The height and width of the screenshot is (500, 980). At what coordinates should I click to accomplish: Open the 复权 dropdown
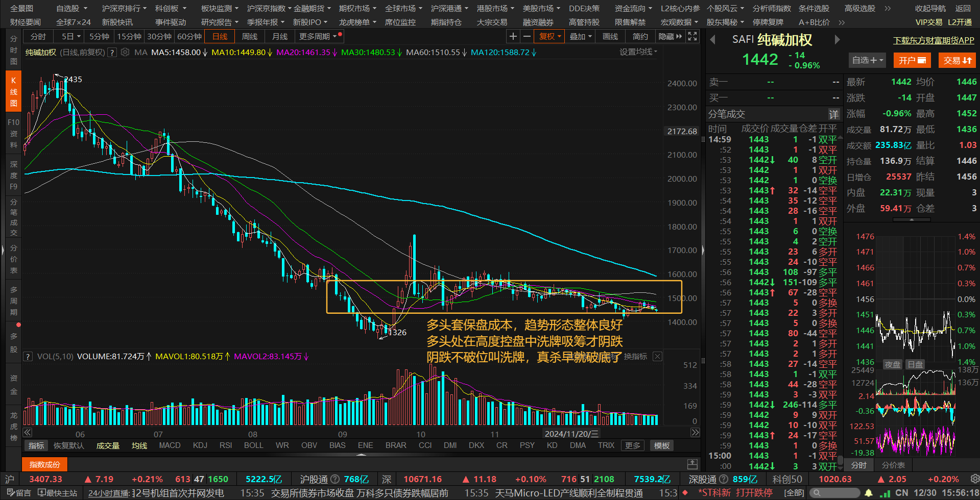[x=550, y=36]
